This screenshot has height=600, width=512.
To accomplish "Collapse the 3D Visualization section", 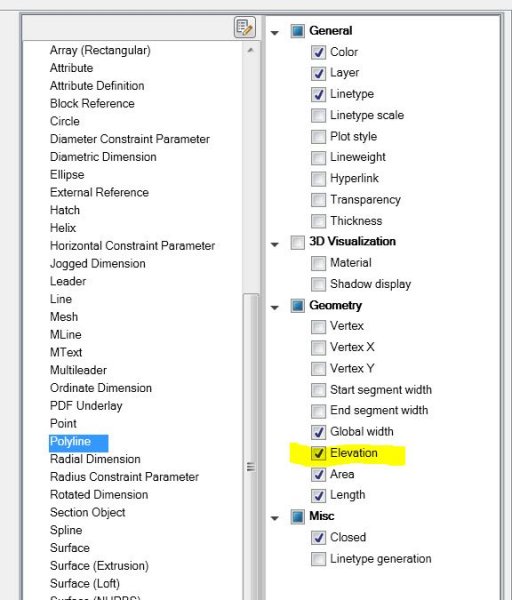I will tap(275, 244).
